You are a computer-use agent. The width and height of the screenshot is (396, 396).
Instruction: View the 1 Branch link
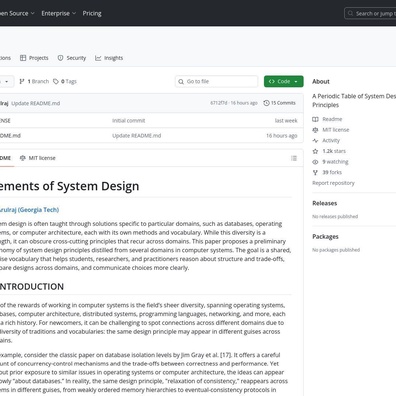[x=34, y=82]
